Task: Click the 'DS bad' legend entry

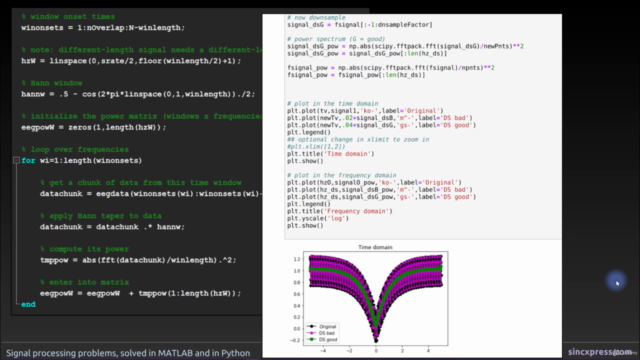Action: 321,333
